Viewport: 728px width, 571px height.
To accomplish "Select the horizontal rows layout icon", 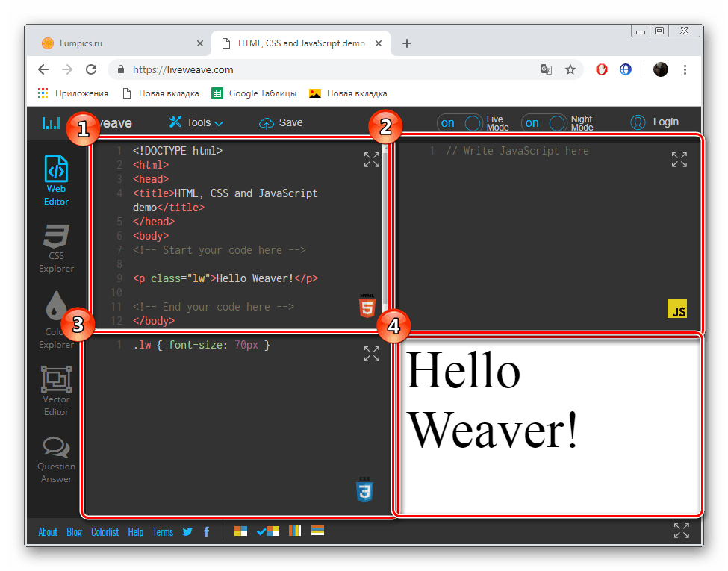I will point(317,531).
